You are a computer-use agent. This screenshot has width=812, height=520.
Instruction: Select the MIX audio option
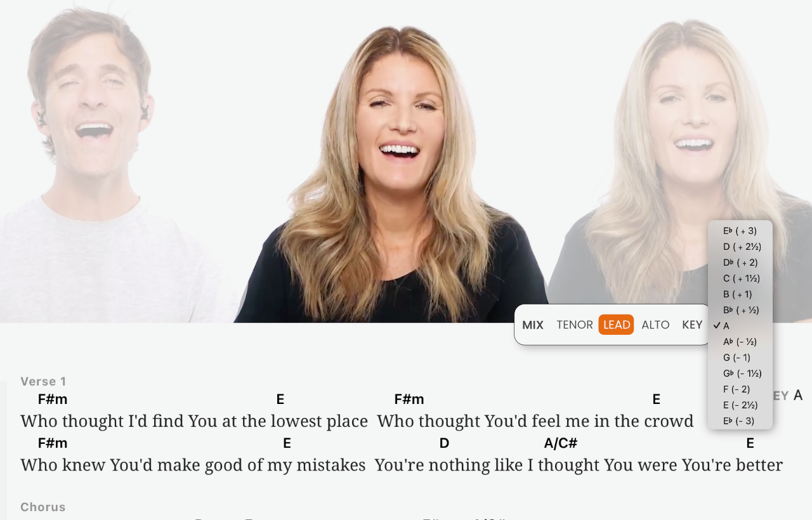(533, 325)
